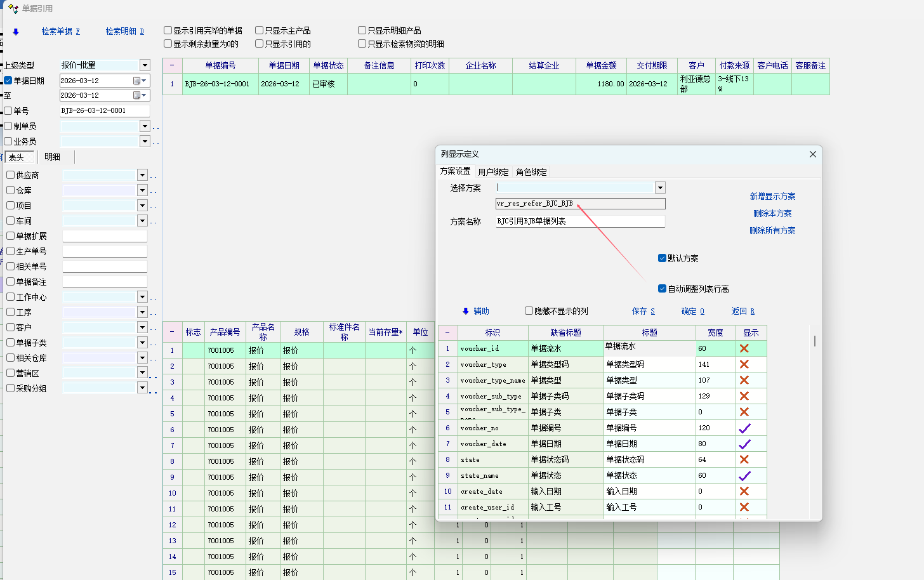Expand the 上级类型 dropdown
Image resolution: width=924 pixels, height=580 pixels.
click(145, 65)
